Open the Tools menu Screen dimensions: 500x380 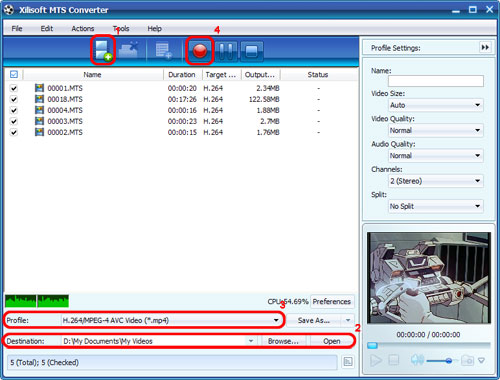121,29
